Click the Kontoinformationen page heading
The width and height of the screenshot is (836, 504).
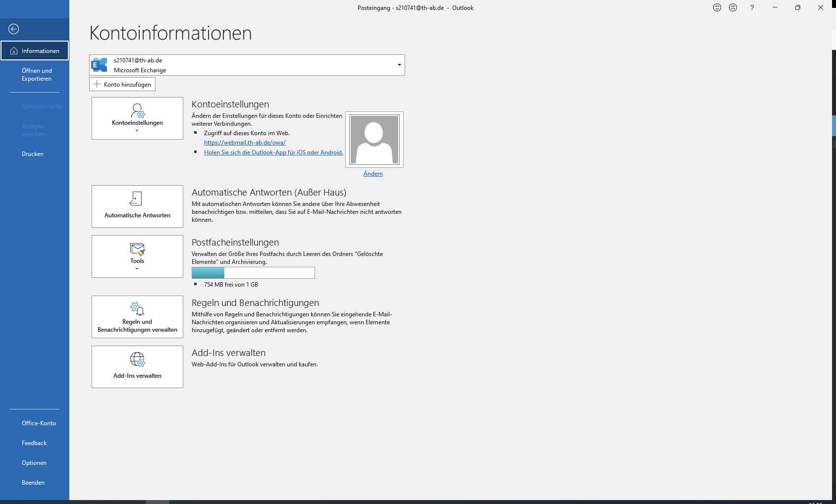(x=170, y=33)
